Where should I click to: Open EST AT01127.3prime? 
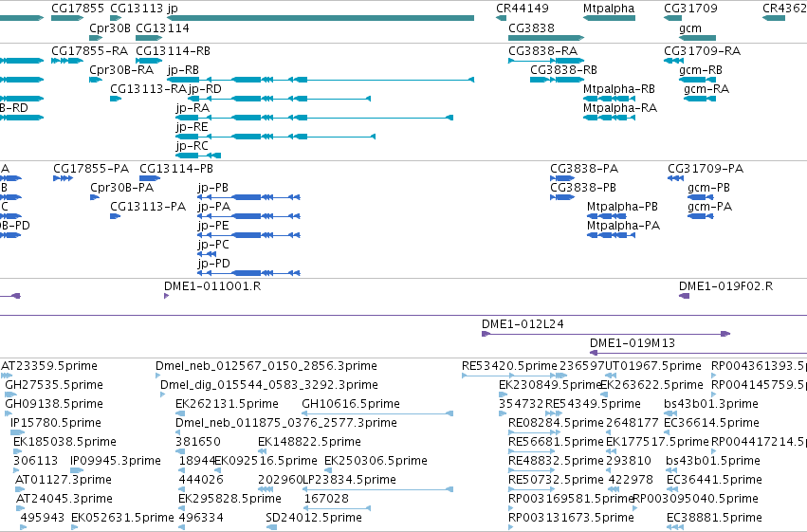coord(19,489)
